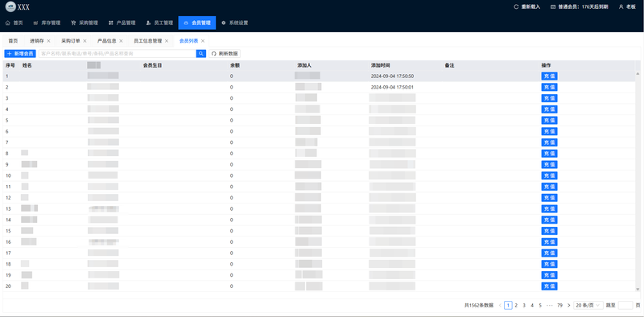Go to page 3
644x317 pixels.
pyautogui.click(x=524, y=305)
